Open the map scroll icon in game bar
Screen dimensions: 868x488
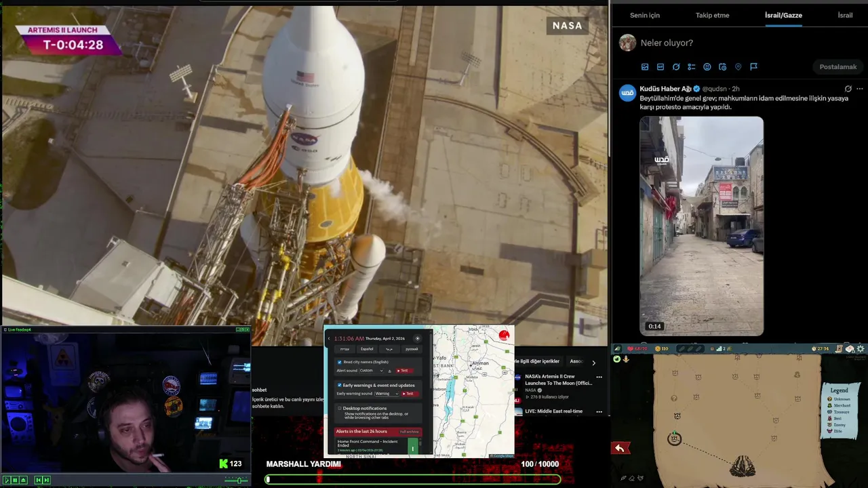tap(839, 349)
